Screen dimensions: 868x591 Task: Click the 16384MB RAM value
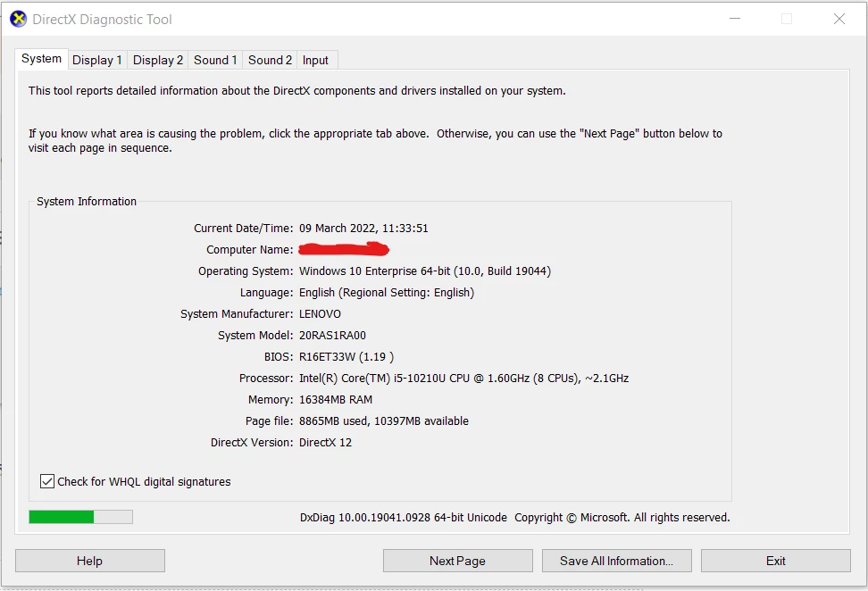pos(336,400)
